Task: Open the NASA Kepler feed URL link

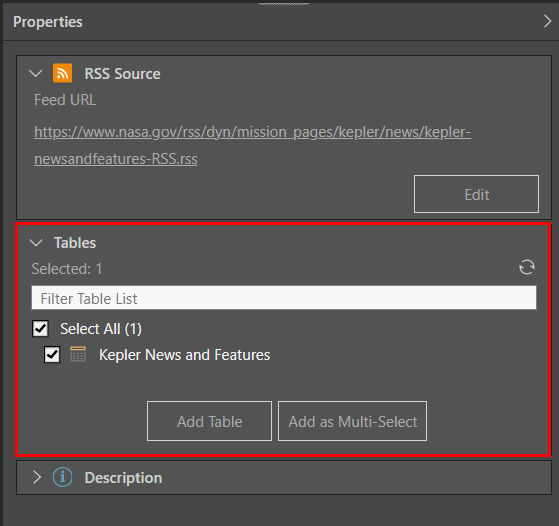Action: [x=252, y=145]
